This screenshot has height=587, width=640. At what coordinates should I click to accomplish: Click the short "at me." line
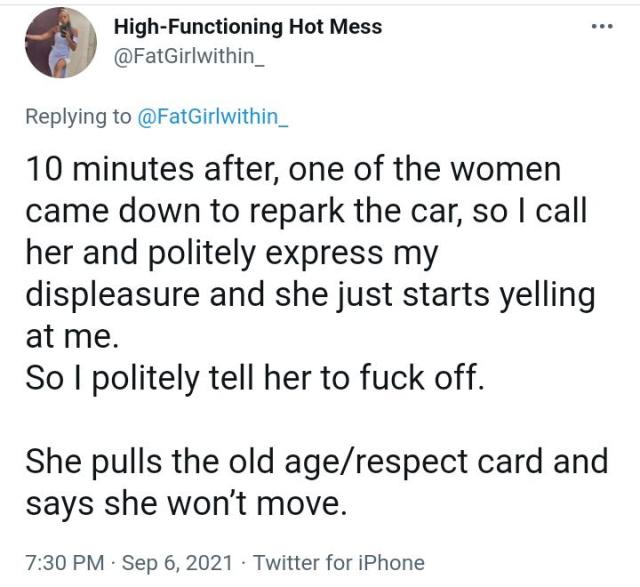(71, 339)
